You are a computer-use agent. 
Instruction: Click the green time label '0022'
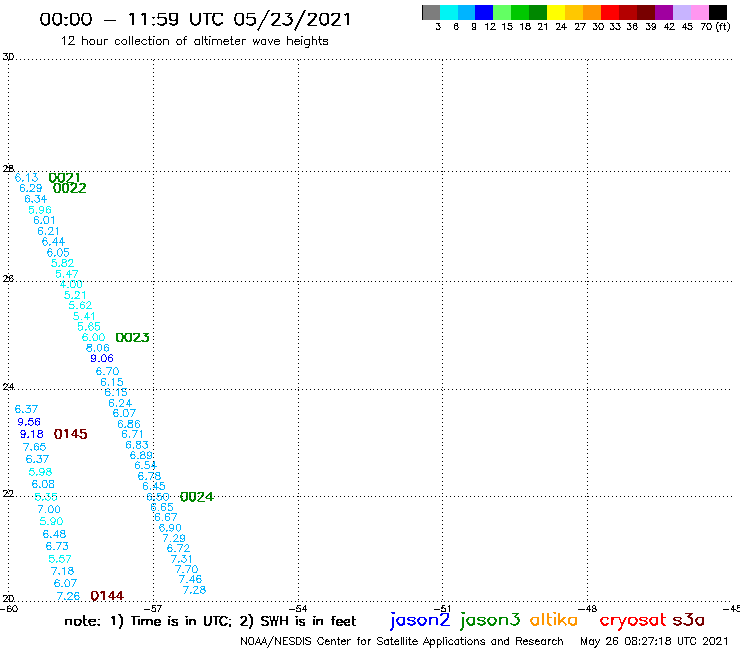pos(70,188)
